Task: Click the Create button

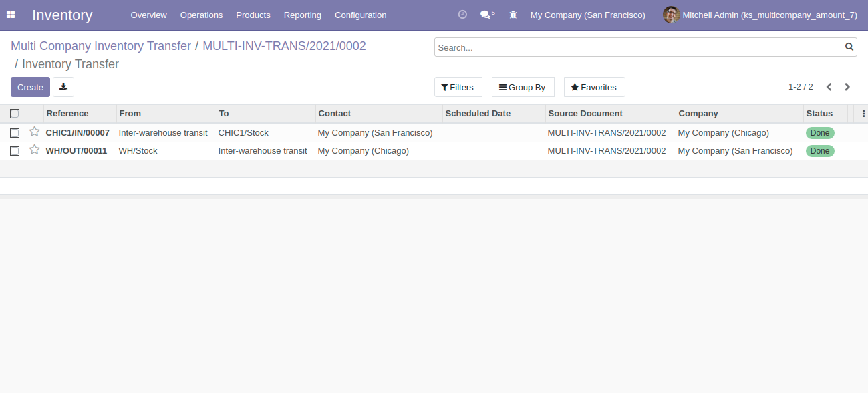Action: [x=30, y=87]
